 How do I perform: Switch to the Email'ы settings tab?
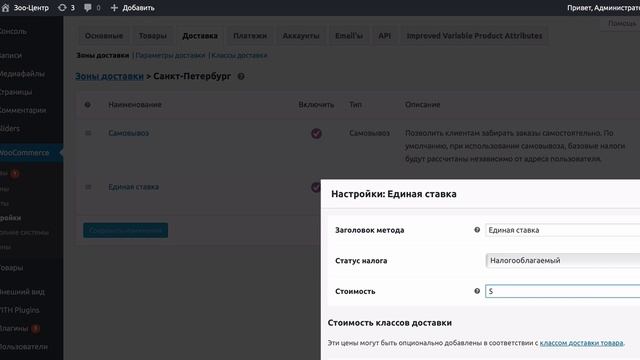pyautogui.click(x=349, y=36)
